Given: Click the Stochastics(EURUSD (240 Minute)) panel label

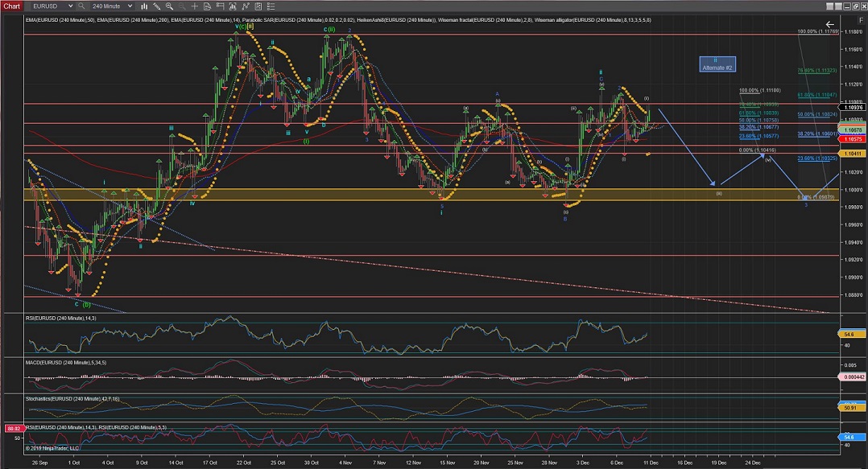Looking at the screenshot, I should click(x=72, y=399).
